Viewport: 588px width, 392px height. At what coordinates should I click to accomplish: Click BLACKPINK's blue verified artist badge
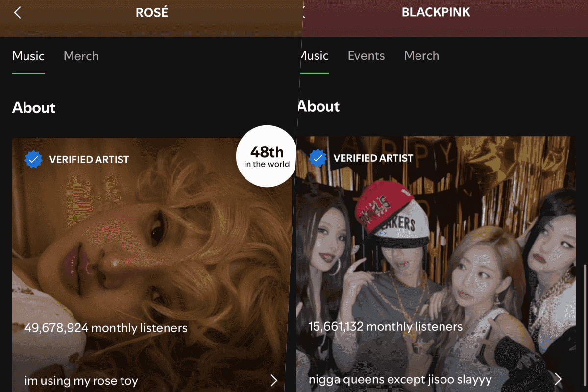(x=318, y=158)
